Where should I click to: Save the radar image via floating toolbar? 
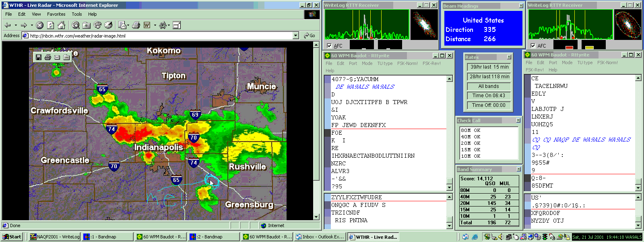[39, 57]
